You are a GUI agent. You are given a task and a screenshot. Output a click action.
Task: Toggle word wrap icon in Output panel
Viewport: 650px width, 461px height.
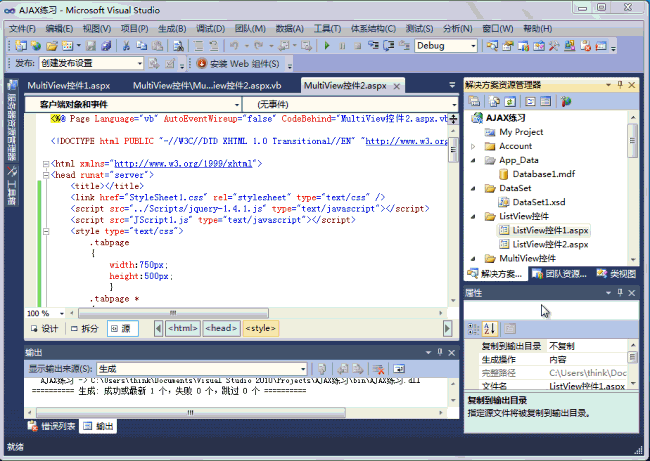[x=399, y=369]
